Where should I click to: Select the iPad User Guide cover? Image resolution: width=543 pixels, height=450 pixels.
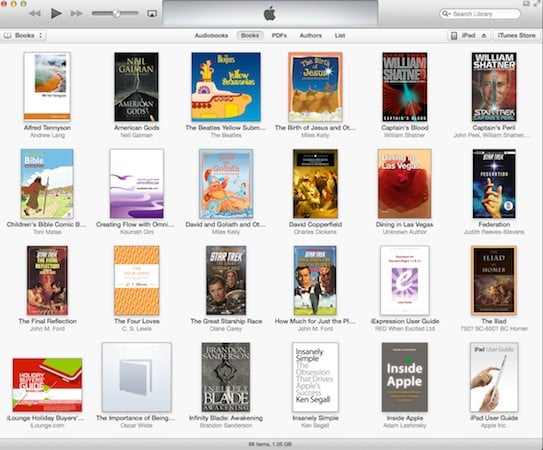[x=494, y=377]
